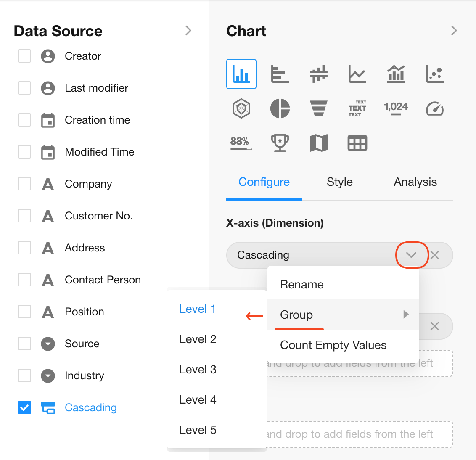This screenshot has height=460, width=476.
Task: Select the pivot table chart icon
Action: point(357,143)
